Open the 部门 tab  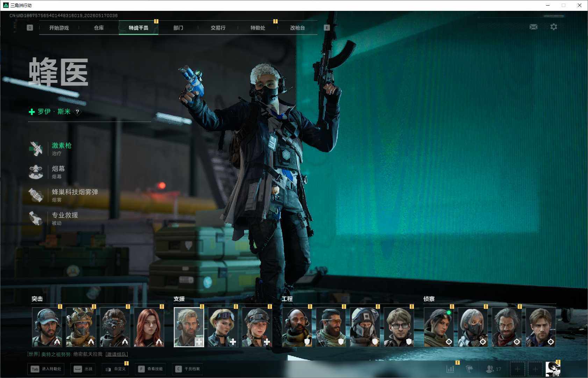178,28
